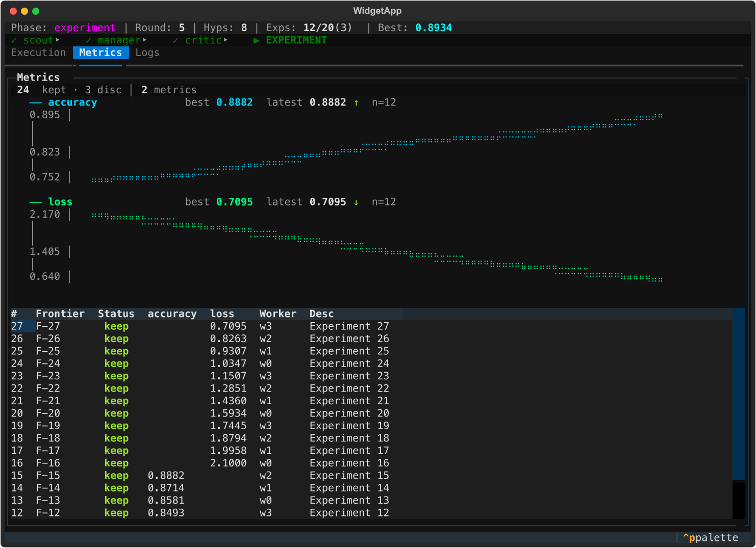Click loss value 1.4360
This screenshot has height=548, width=756.
click(x=228, y=401)
